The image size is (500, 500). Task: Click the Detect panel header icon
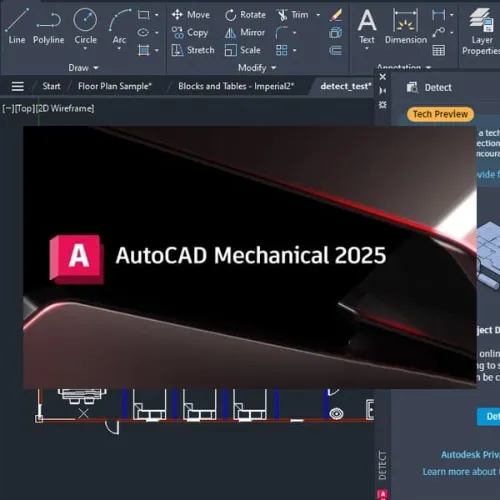(412, 88)
